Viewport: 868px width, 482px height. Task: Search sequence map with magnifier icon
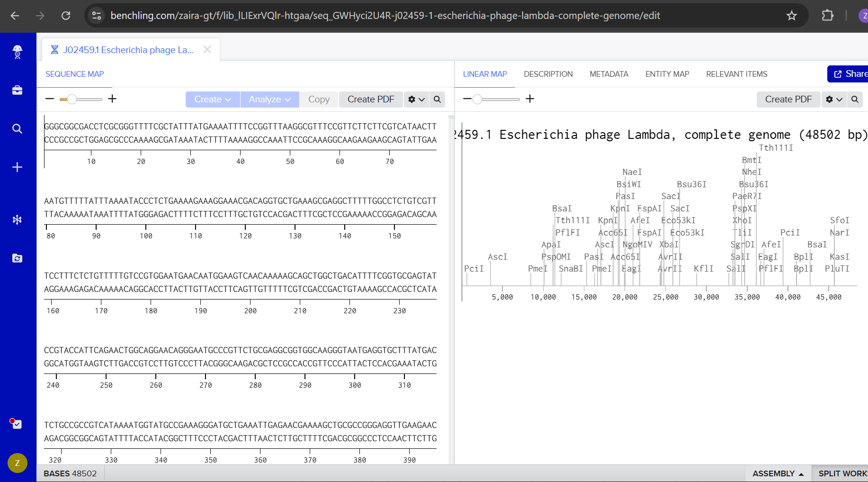pos(438,100)
